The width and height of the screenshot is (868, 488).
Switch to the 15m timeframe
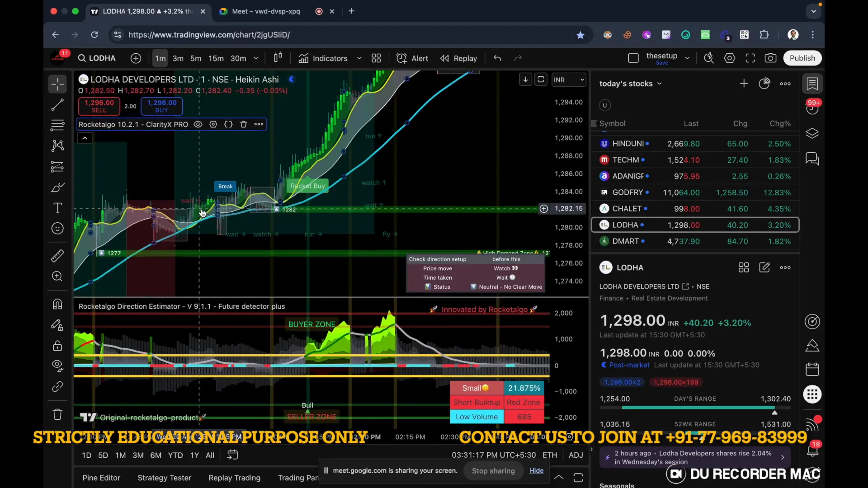tap(216, 58)
